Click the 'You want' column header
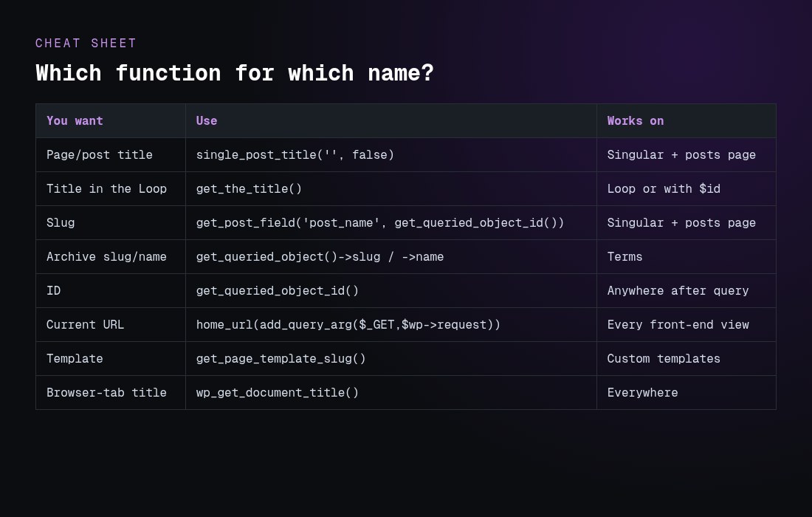The height and width of the screenshot is (517, 812). (110, 120)
